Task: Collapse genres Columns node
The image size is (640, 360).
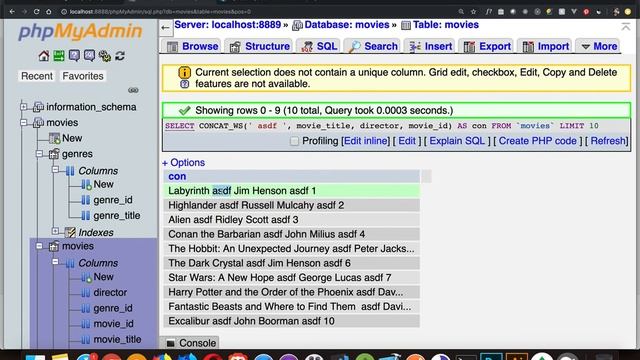Action: (55, 170)
